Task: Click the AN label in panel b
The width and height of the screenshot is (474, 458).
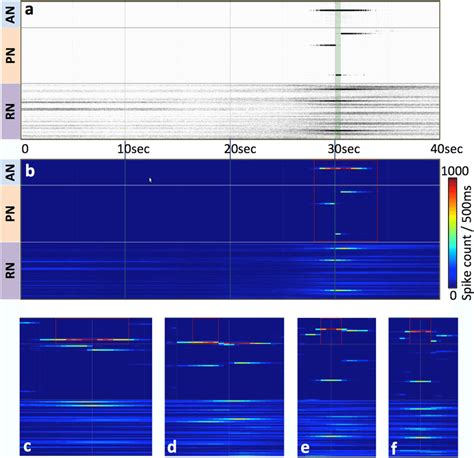Action: pyautogui.click(x=10, y=172)
